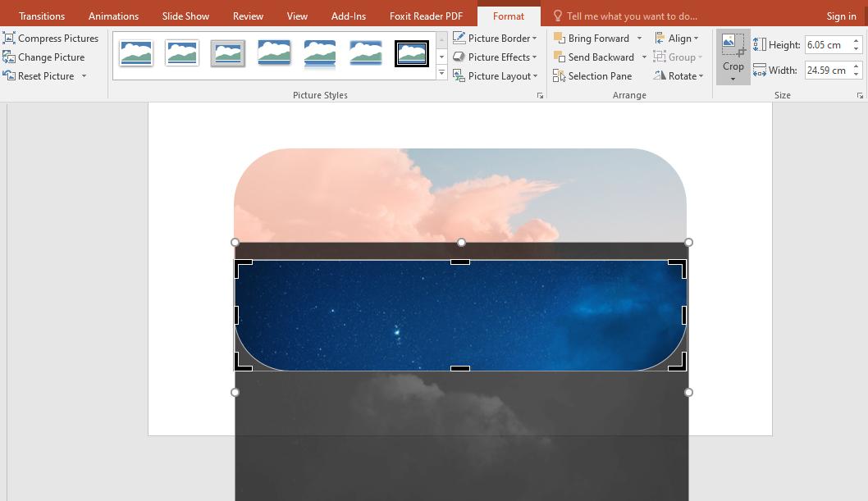Expand the Picture Styles gallery
The height and width of the screenshot is (501, 868).
click(441, 72)
